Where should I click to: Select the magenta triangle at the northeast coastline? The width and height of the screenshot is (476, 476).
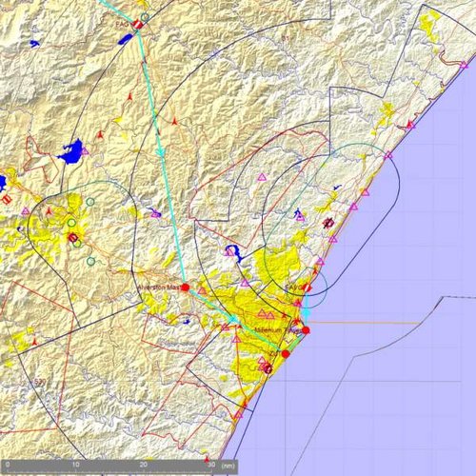tap(464, 66)
